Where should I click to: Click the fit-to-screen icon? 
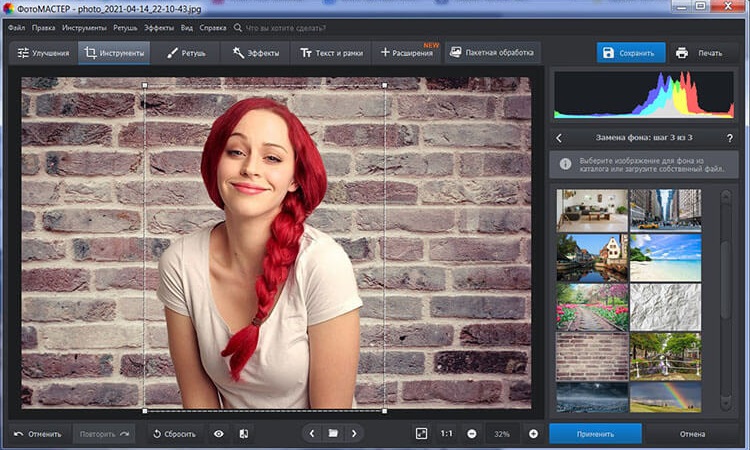[x=421, y=434]
